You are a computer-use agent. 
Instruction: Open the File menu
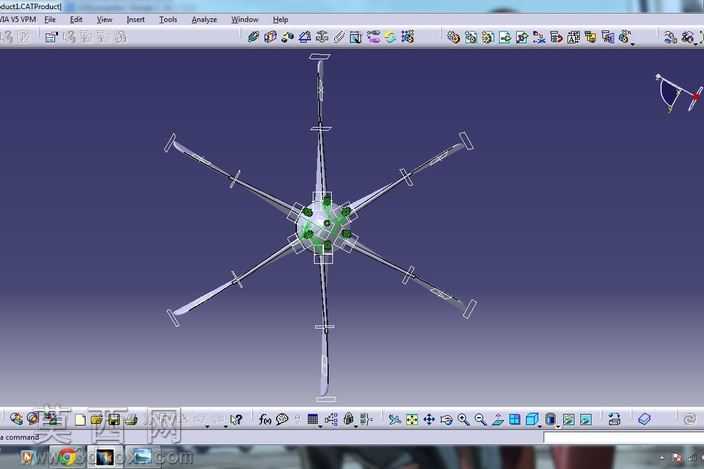point(50,20)
